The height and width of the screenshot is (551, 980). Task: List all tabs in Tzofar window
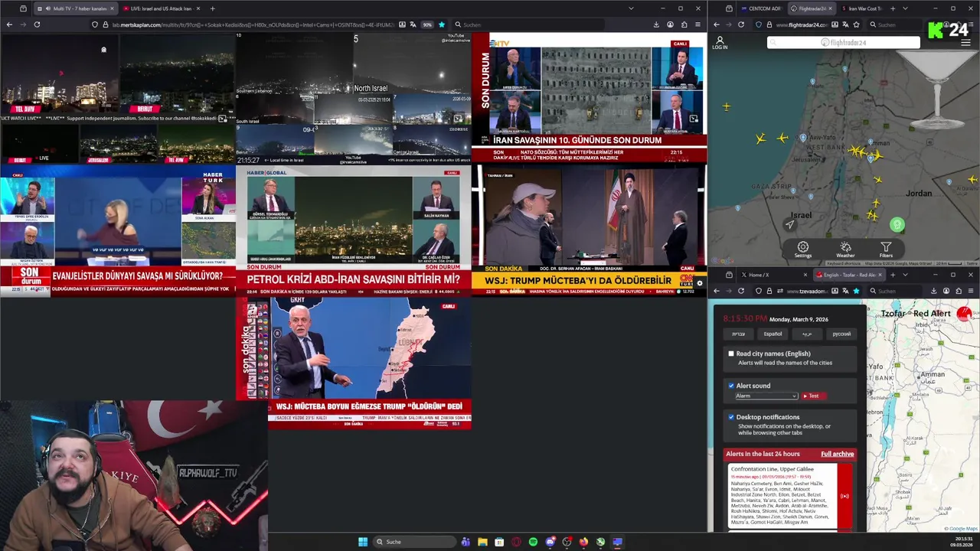tap(905, 275)
